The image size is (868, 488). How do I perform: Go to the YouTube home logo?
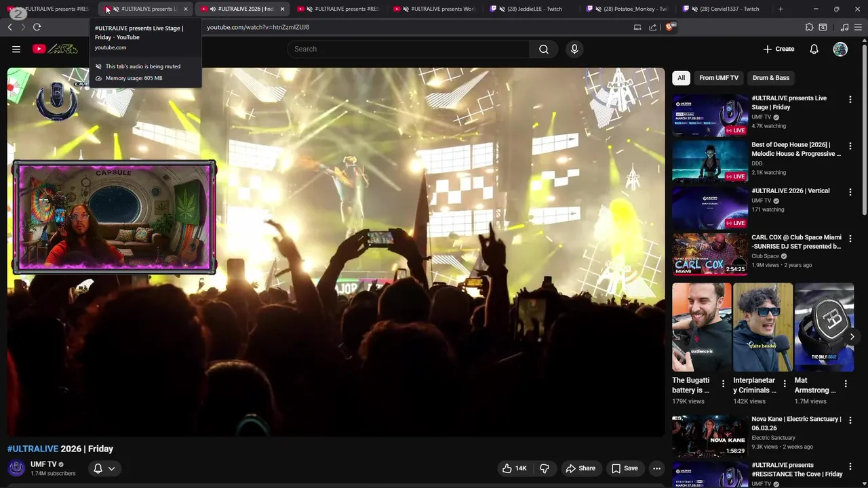tap(55, 49)
